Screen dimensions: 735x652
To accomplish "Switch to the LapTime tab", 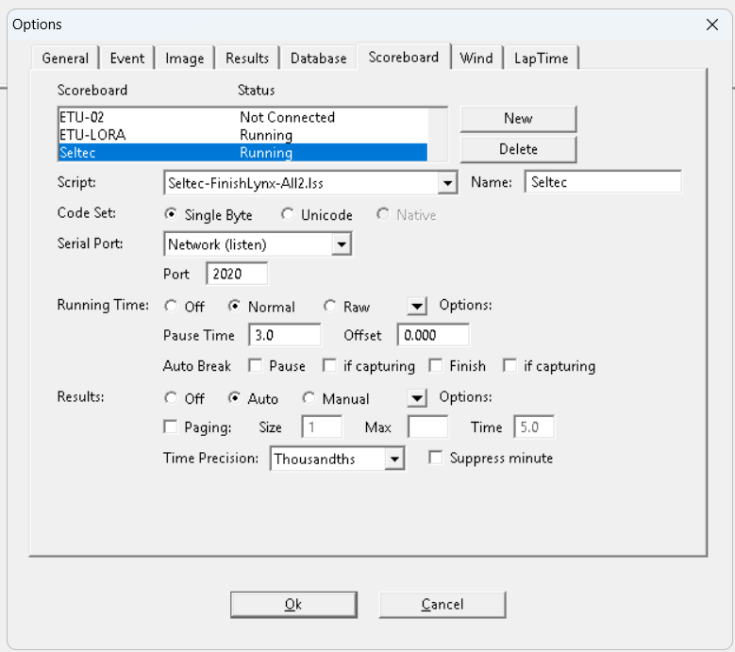I will 541,59.
